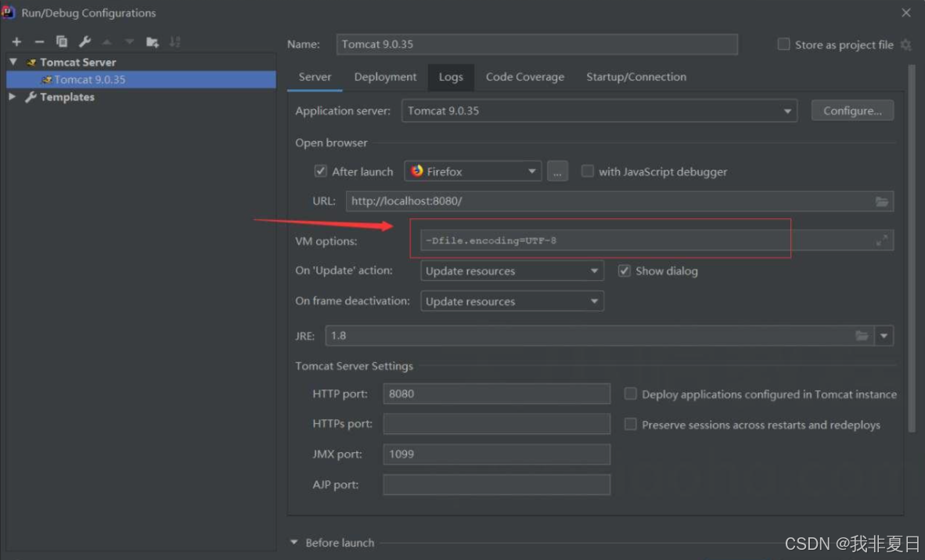Image resolution: width=925 pixels, height=560 pixels.
Task: Select Tomcat 9.0.35 in configuration tree
Action: click(x=141, y=80)
